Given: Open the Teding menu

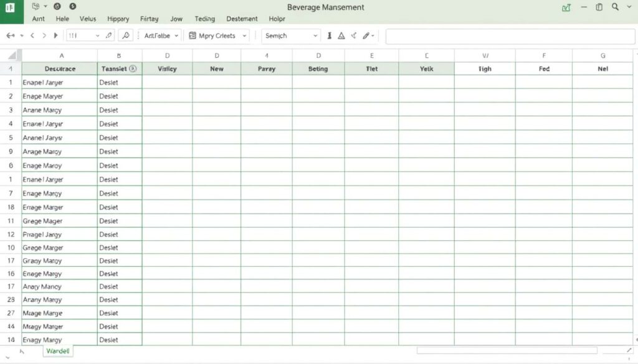Looking at the screenshot, I should (x=204, y=19).
